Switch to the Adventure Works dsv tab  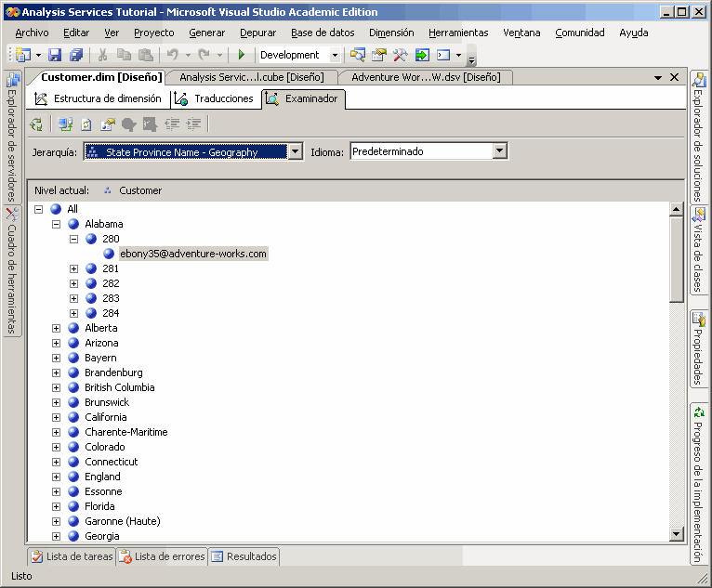[x=426, y=77]
